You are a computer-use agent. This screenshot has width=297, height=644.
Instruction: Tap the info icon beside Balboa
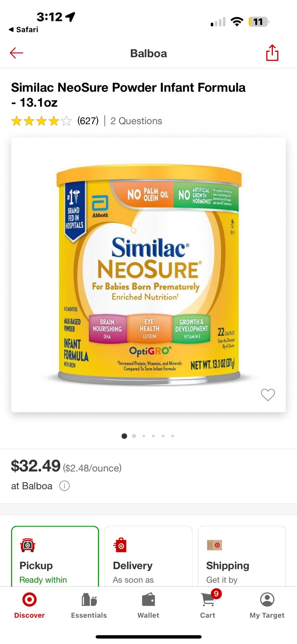65,486
